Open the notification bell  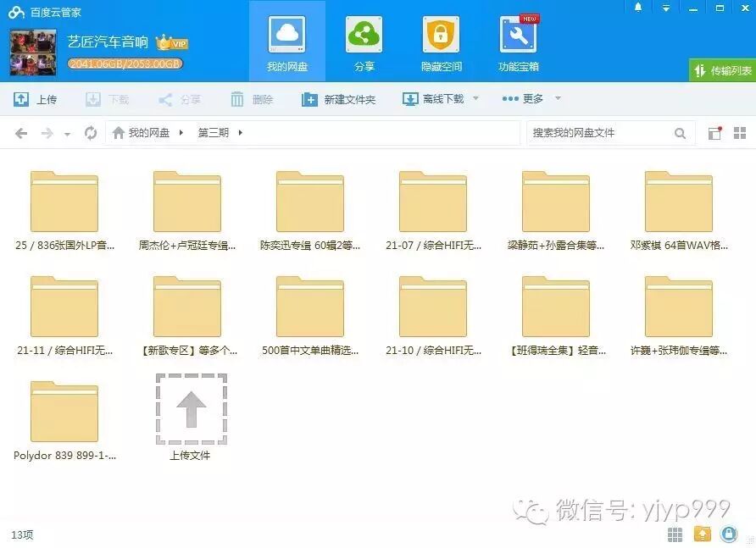638,8
